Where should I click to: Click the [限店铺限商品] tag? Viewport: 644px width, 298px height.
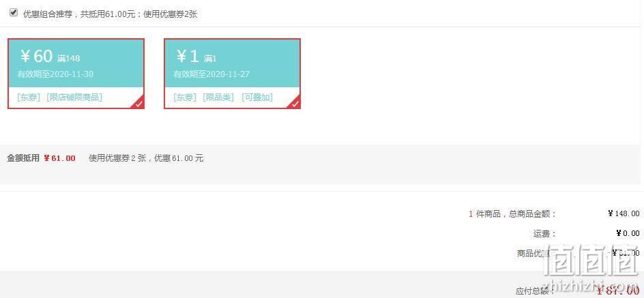coord(74,98)
